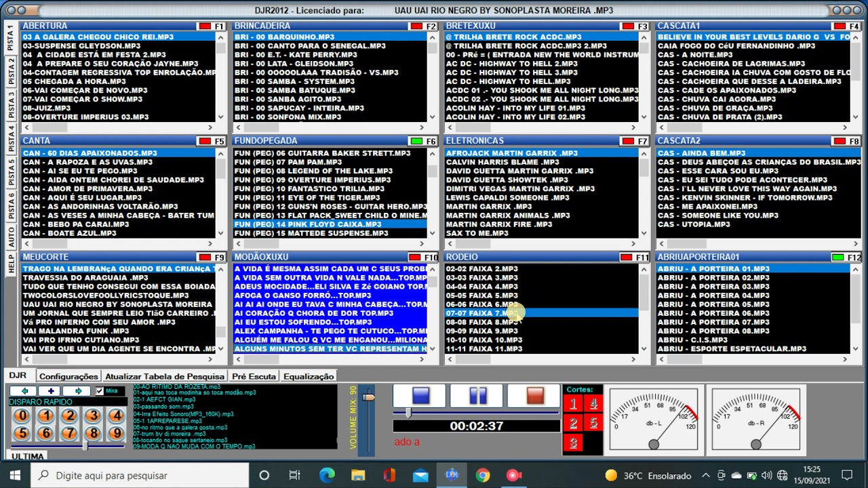Switch to the Configurações tab

tap(68, 376)
